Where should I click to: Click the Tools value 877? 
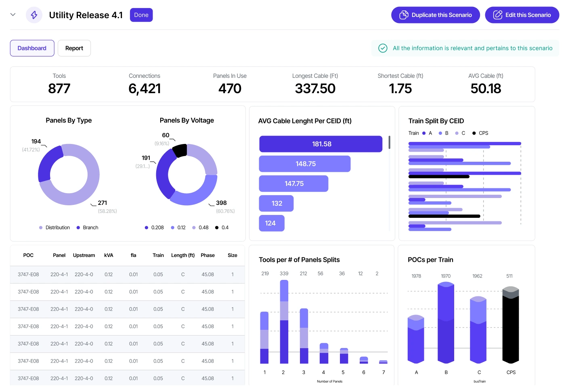tap(59, 88)
